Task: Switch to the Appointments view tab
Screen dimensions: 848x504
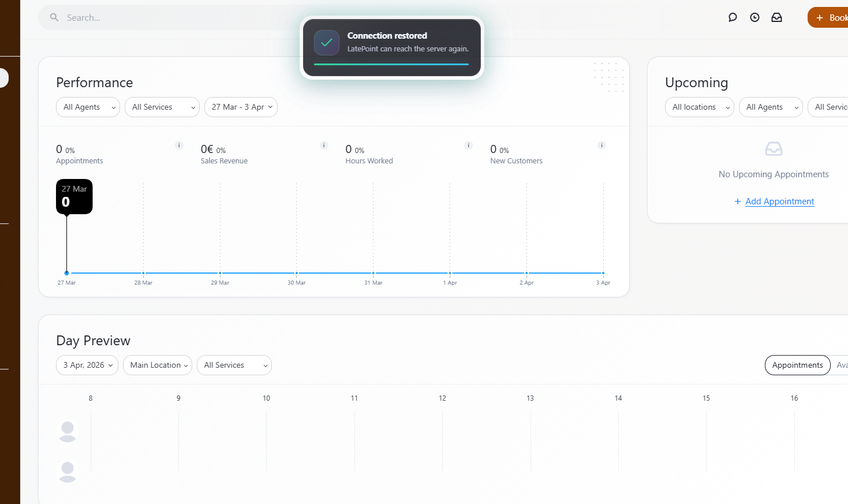Action: [797, 365]
